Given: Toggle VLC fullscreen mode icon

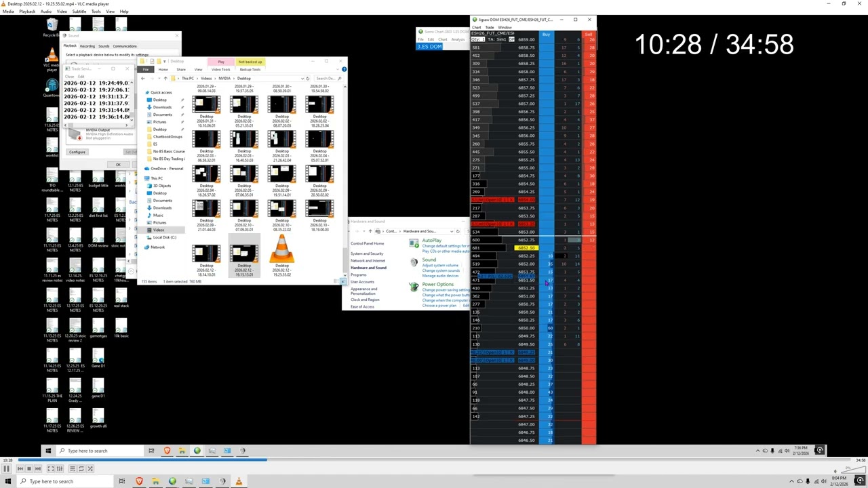Looking at the screenshot, I should coord(51,468).
